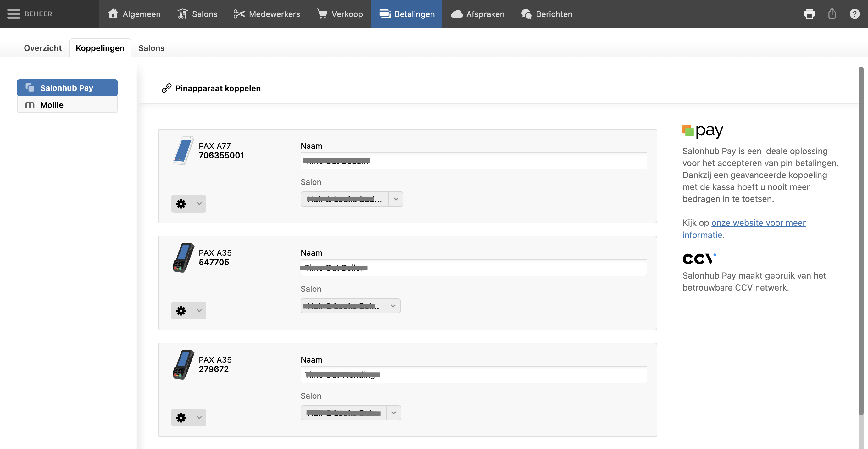Click gear icon for PAX A77 terminal
The height and width of the screenshot is (449, 868).
pos(181,204)
